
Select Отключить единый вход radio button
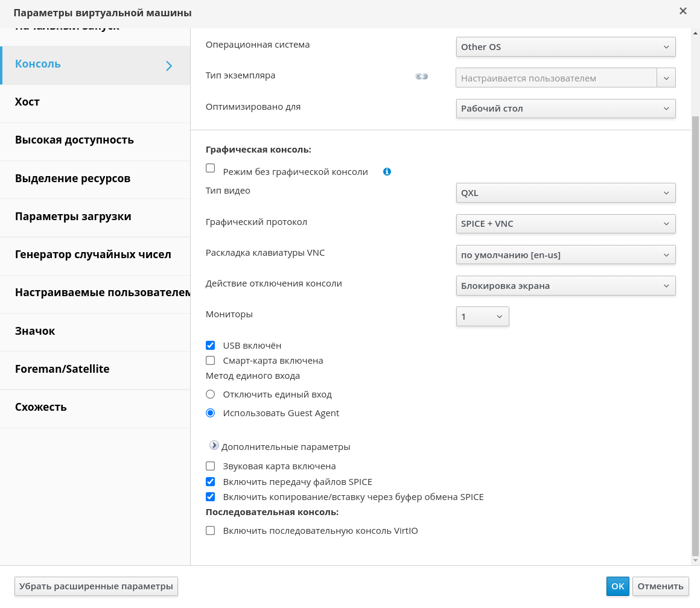point(211,394)
